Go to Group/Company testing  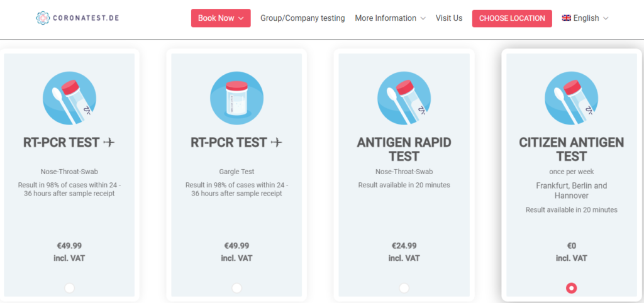(303, 18)
